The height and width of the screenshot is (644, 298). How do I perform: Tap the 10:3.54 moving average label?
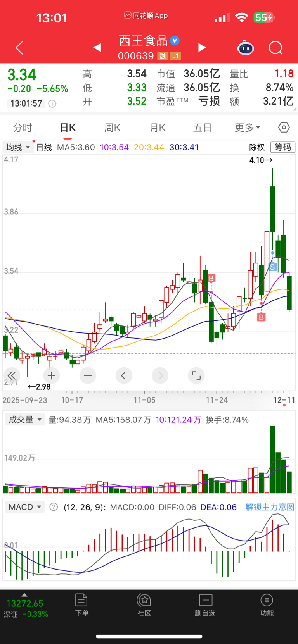click(114, 147)
